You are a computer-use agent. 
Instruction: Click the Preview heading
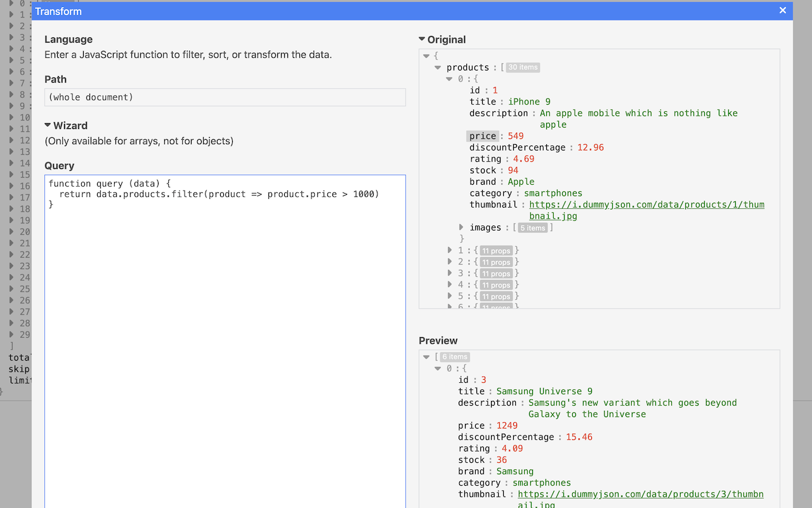438,340
